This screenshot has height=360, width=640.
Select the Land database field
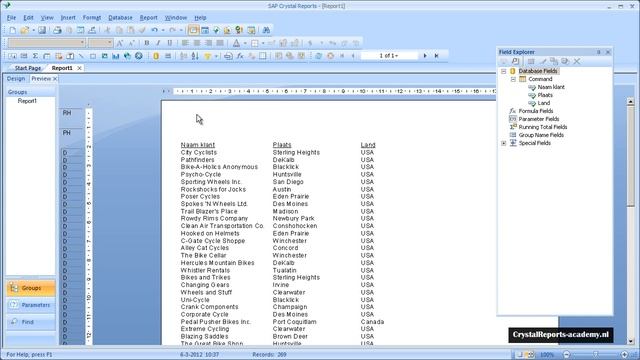coord(544,103)
